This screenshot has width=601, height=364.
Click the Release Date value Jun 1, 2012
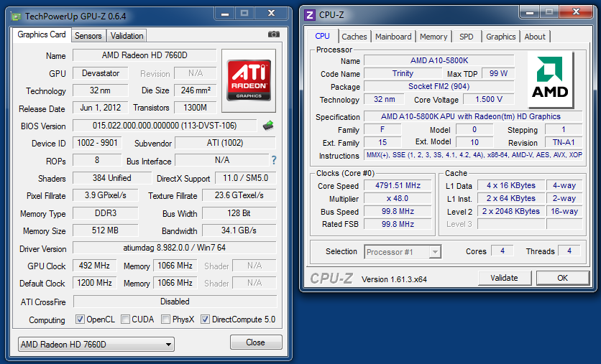(100, 108)
